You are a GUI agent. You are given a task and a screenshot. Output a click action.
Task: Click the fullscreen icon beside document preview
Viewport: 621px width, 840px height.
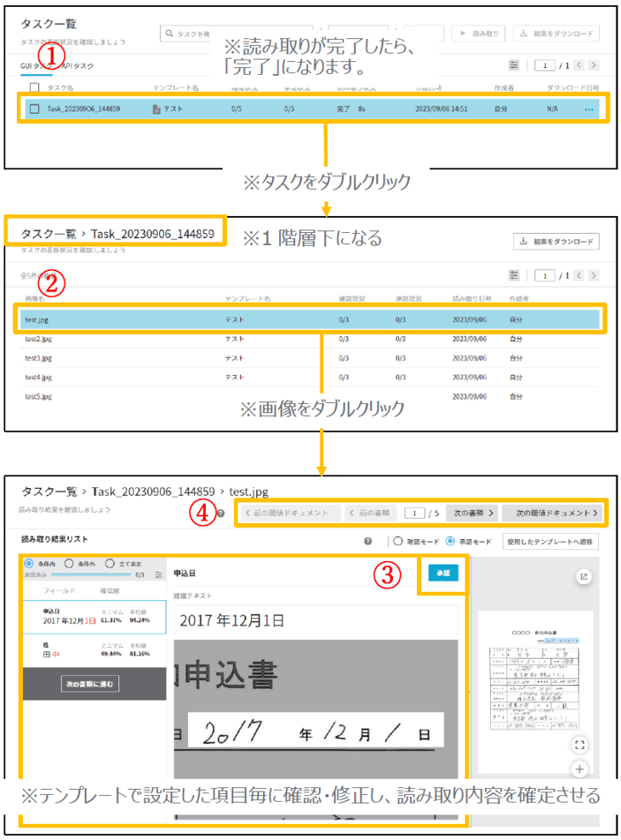click(580, 745)
